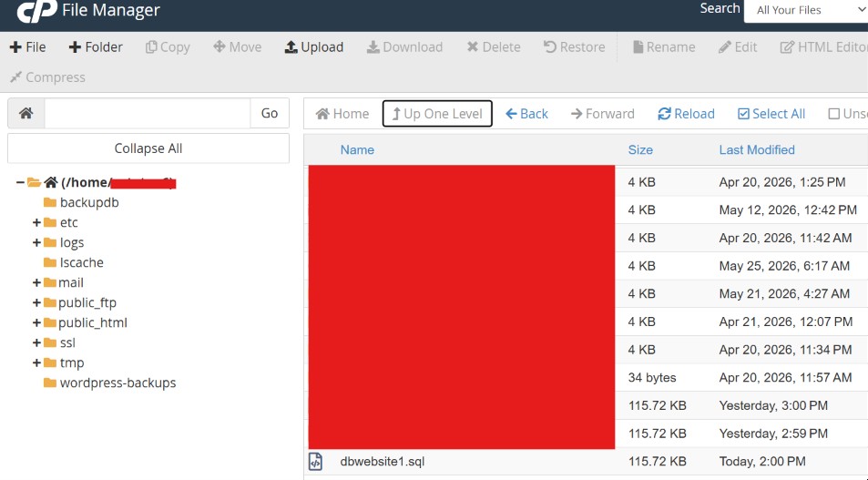Click the Delete toolbar button
The width and height of the screenshot is (868, 480).
(x=494, y=47)
